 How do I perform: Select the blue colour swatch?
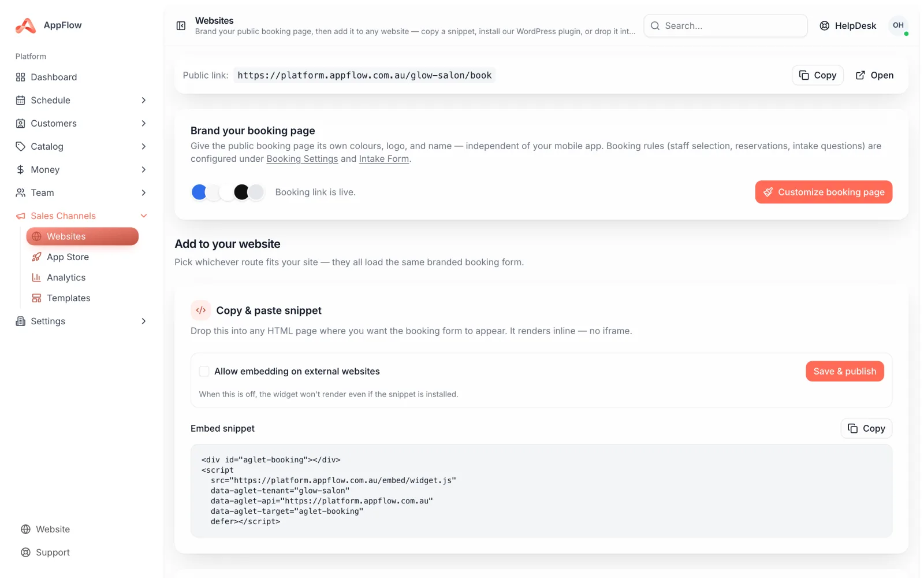coord(199,192)
